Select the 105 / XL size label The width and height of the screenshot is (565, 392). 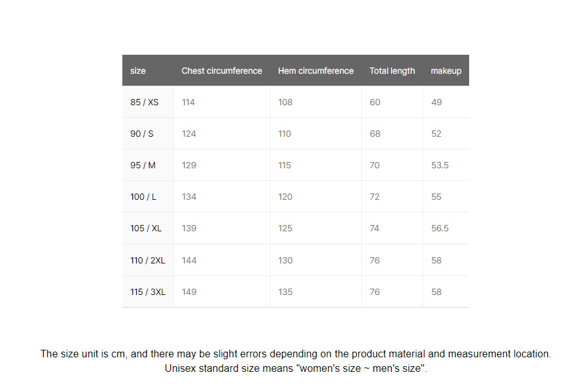click(x=146, y=228)
